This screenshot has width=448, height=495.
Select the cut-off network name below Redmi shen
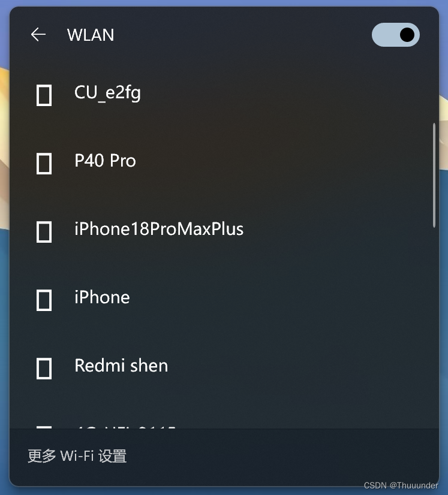coord(125,427)
